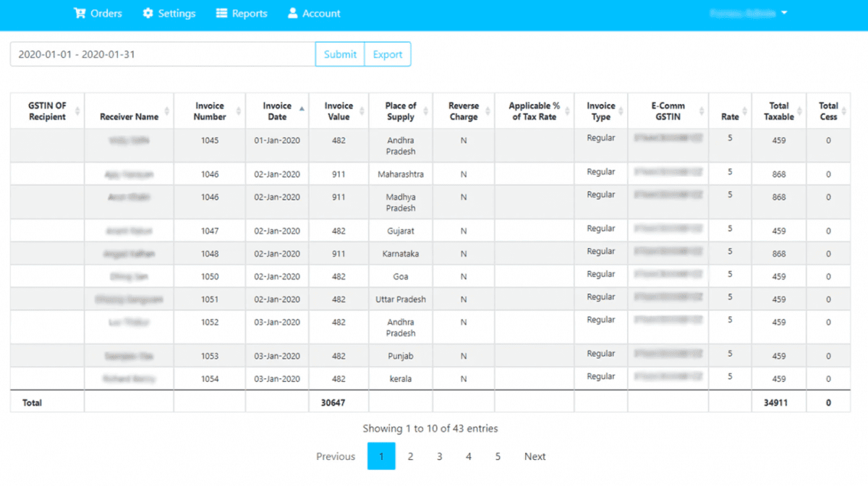Open page 5 of the invoice list
The image size is (868, 486).
pos(497,456)
